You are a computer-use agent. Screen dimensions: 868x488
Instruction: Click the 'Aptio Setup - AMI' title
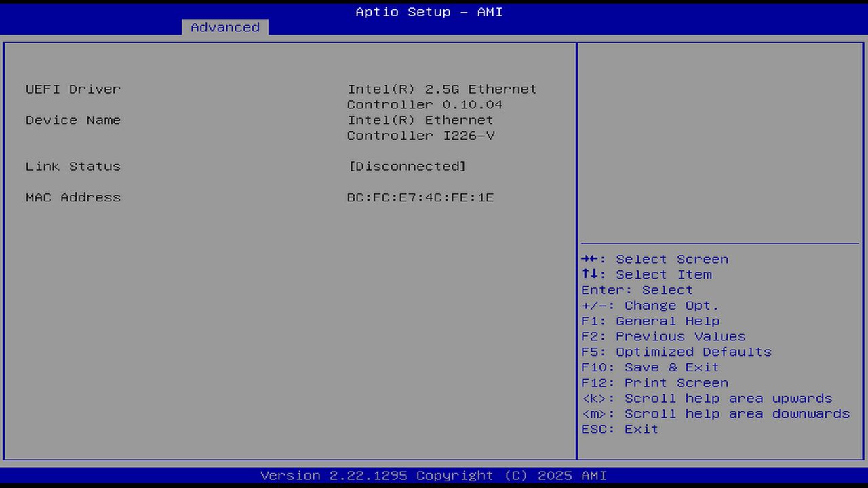coord(429,12)
